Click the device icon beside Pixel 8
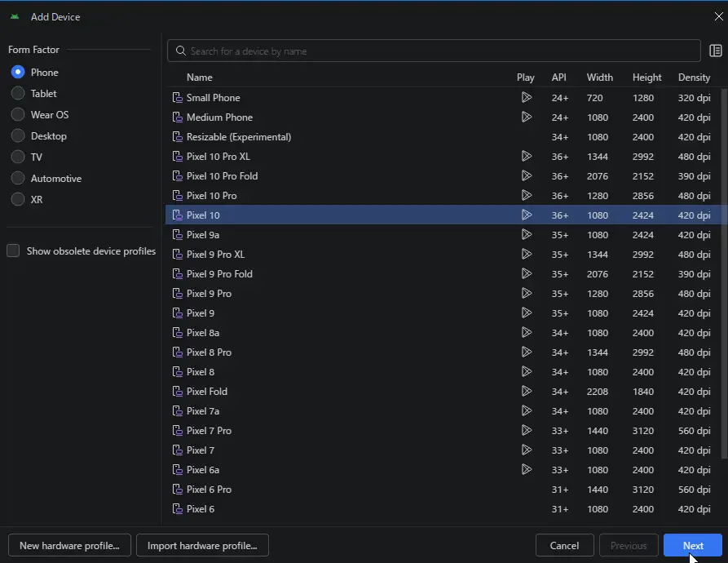The height and width of the screenshot is (563, 728). click(x=178, y=371)
